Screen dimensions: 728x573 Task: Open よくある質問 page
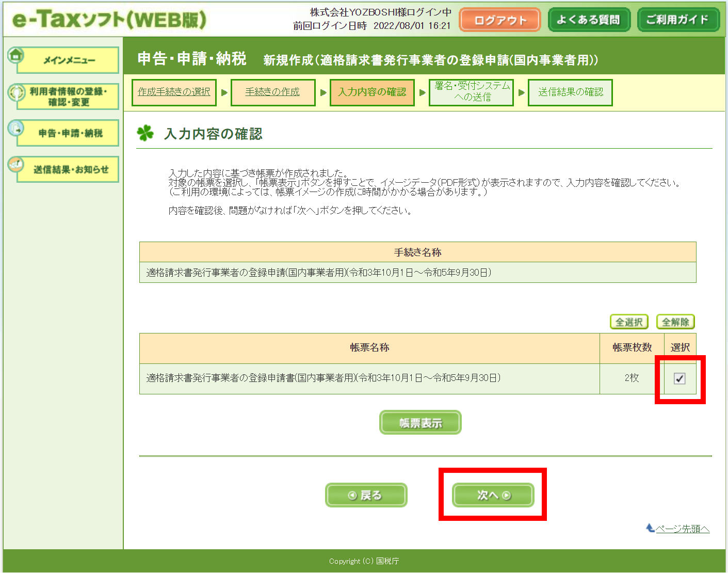click(589, 20)
